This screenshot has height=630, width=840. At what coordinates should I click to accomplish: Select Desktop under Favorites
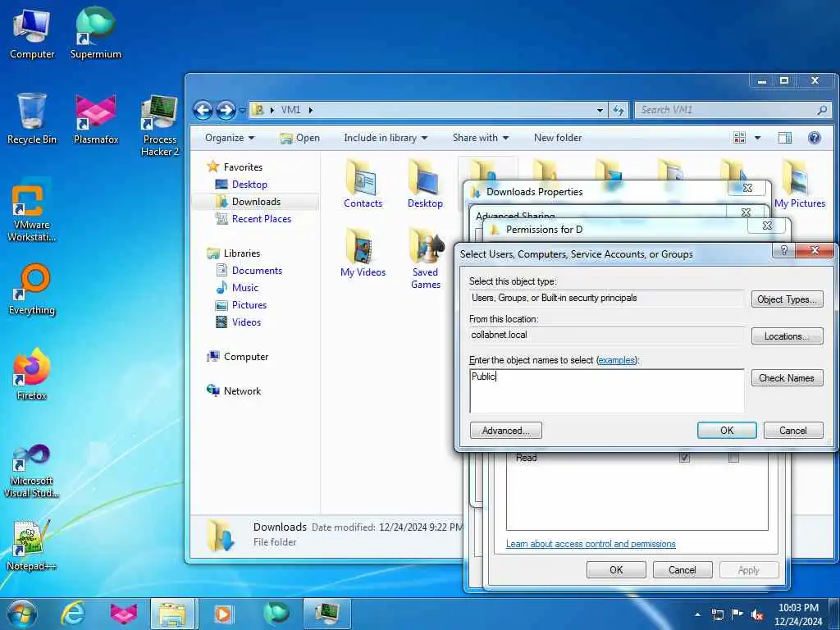tap(249, 185)
